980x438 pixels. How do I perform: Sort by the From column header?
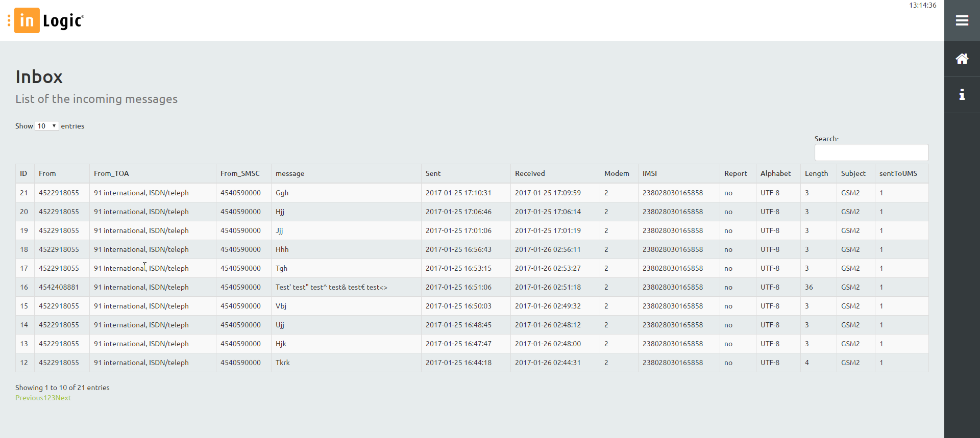[47, 174]
